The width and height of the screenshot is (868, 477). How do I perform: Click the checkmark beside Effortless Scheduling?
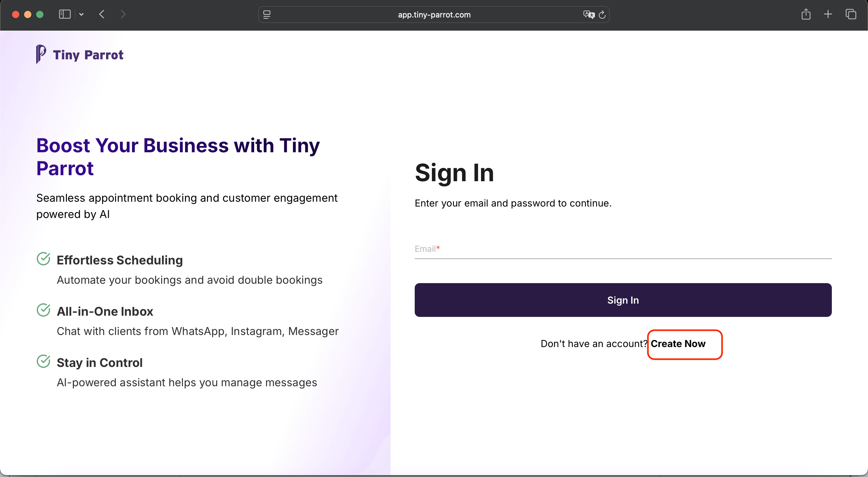[43, 259]
